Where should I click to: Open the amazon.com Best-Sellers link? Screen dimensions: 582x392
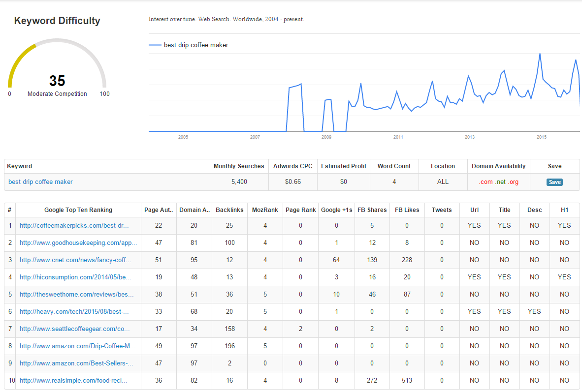(76, 363)
